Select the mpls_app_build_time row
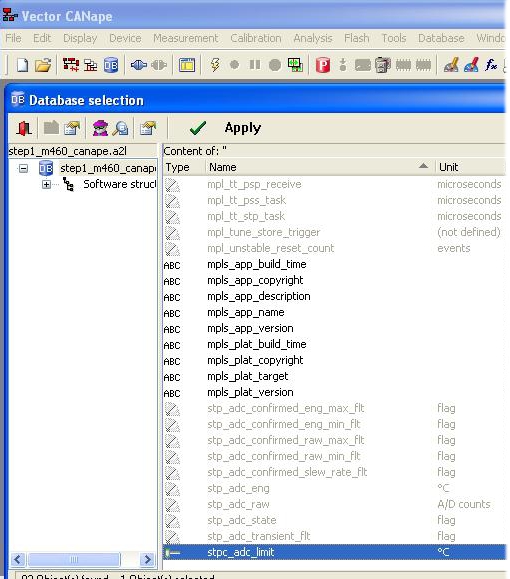510x579 pixels. [334, 264]
